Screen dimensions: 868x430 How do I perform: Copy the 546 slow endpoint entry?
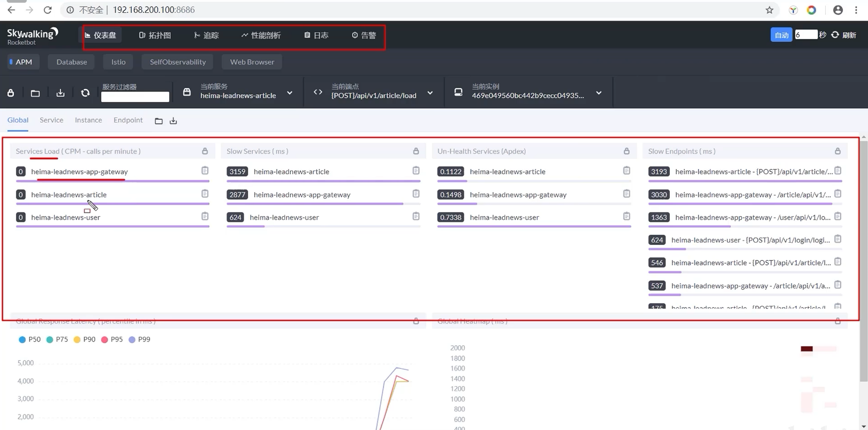coord(838,262)
